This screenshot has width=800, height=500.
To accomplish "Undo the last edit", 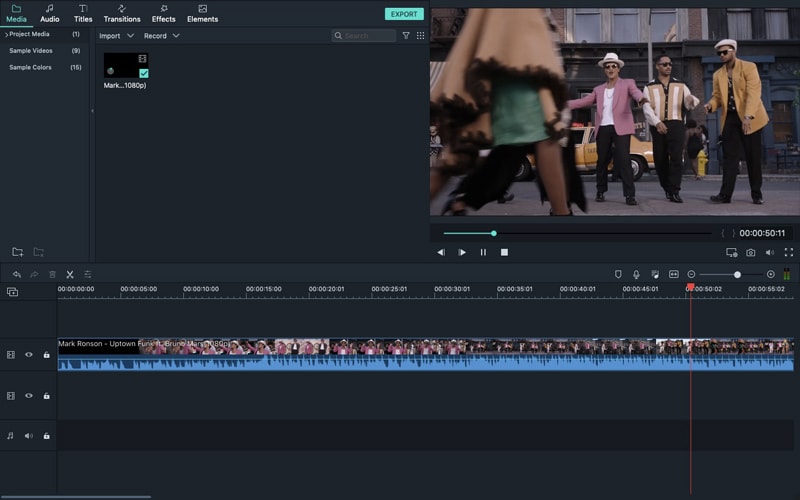I will click(17, 274).
